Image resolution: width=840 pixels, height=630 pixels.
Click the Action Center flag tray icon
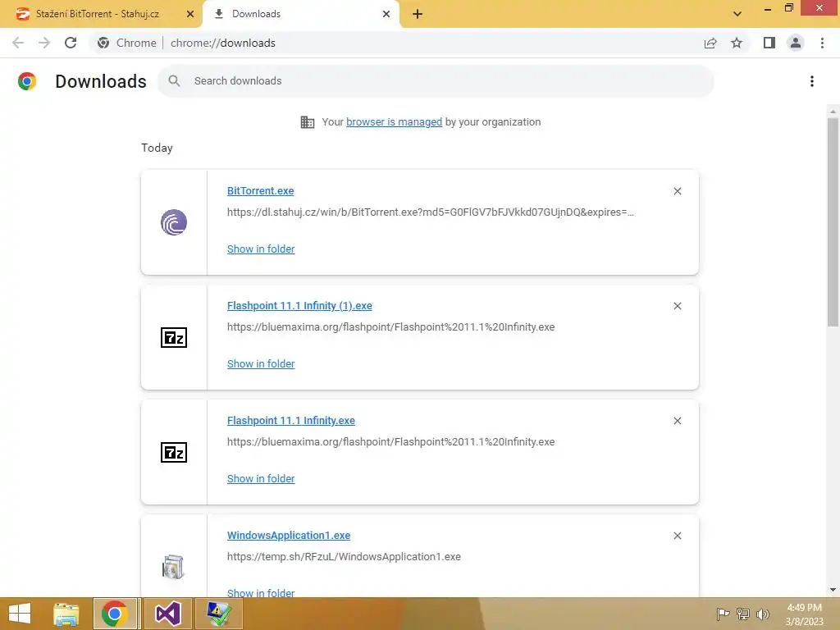[723, 614]
